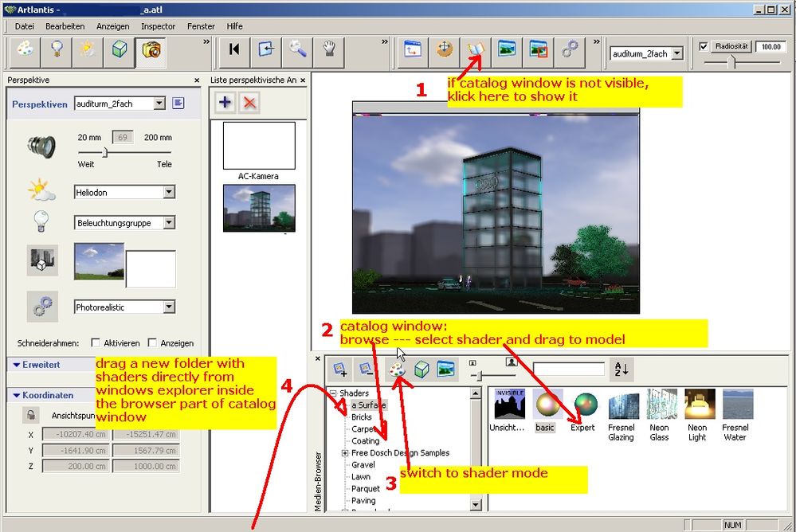Open the catalog window book icon
This screenshot has width=796, height=532.
click(x=473, y=50)
